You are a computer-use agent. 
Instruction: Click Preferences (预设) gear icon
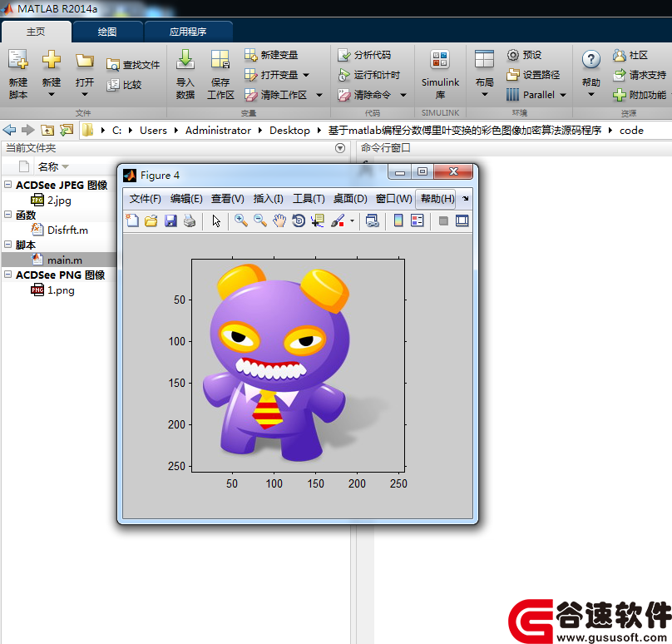point(512,55)
